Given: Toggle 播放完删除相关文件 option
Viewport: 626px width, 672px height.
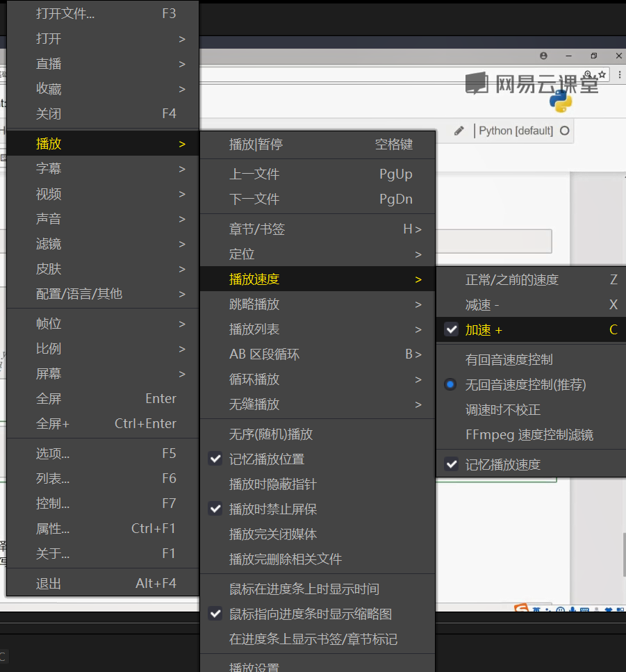Looking at the screenshot, I should click(318, 559).
